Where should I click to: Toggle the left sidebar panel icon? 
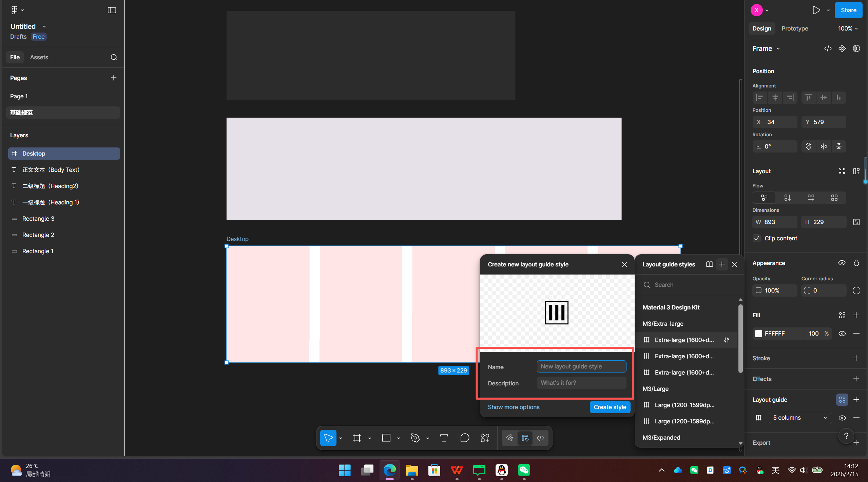pos(112,10)
